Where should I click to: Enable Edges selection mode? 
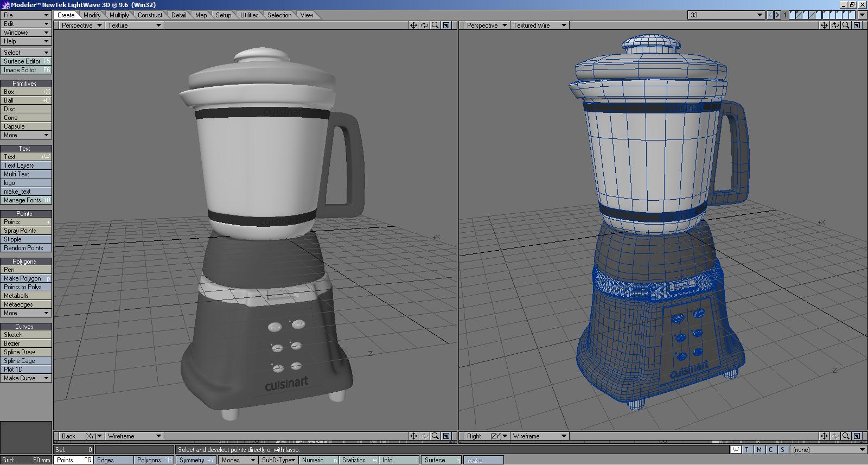click(x=114, y=460)
